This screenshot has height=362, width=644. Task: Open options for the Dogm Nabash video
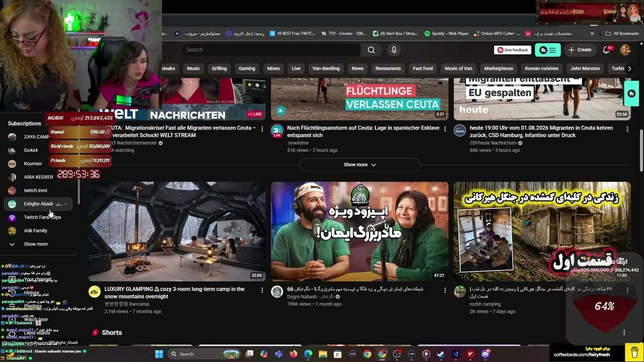[445, 290]
